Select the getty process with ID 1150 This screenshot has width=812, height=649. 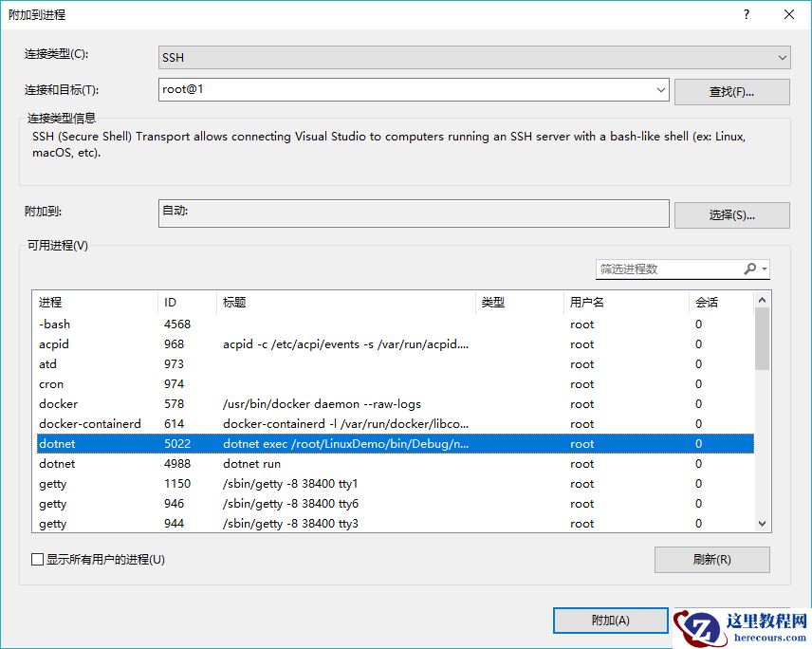click(396, 484)
